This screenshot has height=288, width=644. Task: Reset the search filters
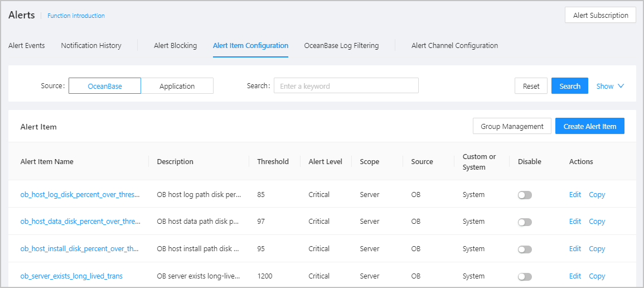pyautogui.click(x=531, y=86)
